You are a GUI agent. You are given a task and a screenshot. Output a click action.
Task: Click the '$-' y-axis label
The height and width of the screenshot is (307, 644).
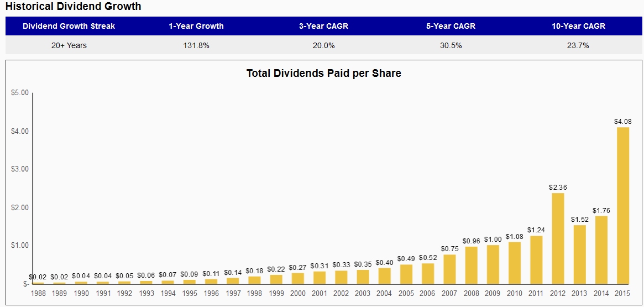[x=25, y=284]
